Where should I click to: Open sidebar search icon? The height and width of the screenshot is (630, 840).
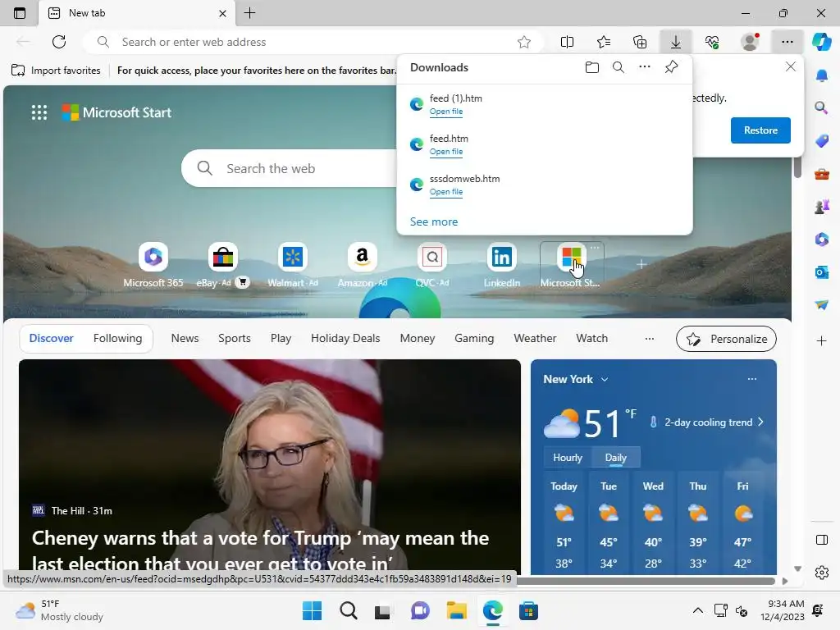click(821, 107)
